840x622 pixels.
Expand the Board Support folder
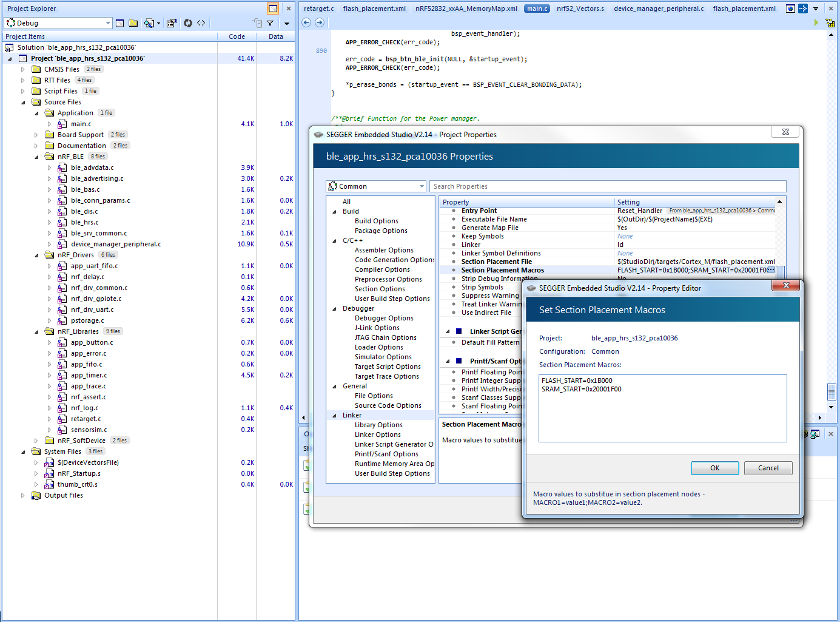point(36,135)
